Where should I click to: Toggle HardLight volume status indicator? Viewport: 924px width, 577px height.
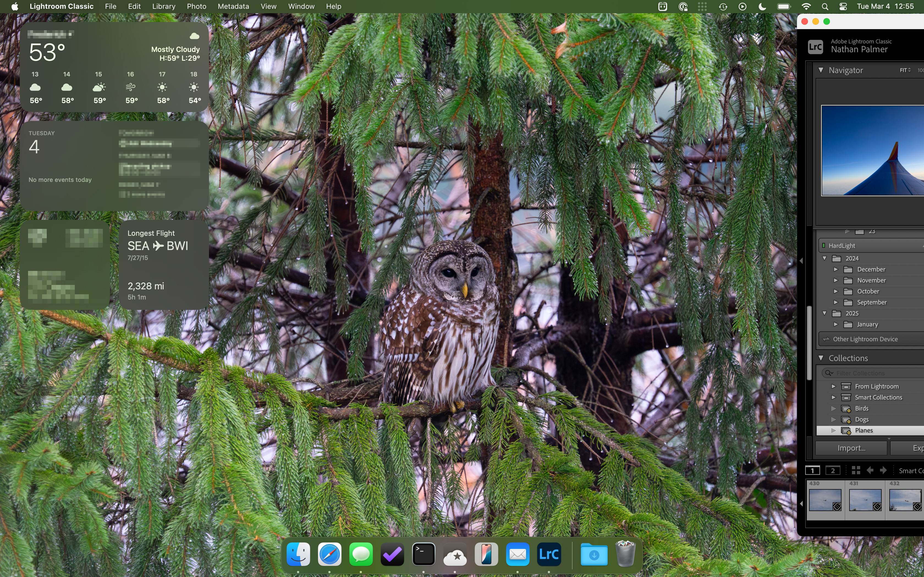tap(824, 245)
